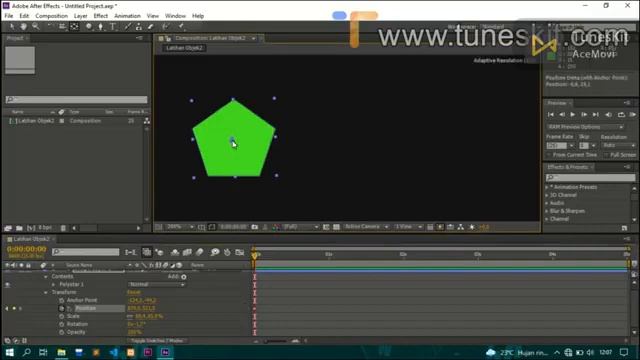Toggle the Position stopwatch keyframing
Viewport: 640px width, 360px height.
click(x=62, y=308)
